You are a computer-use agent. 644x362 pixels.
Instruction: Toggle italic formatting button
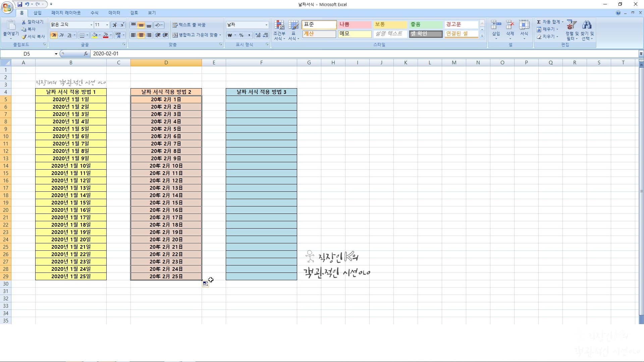62,35
